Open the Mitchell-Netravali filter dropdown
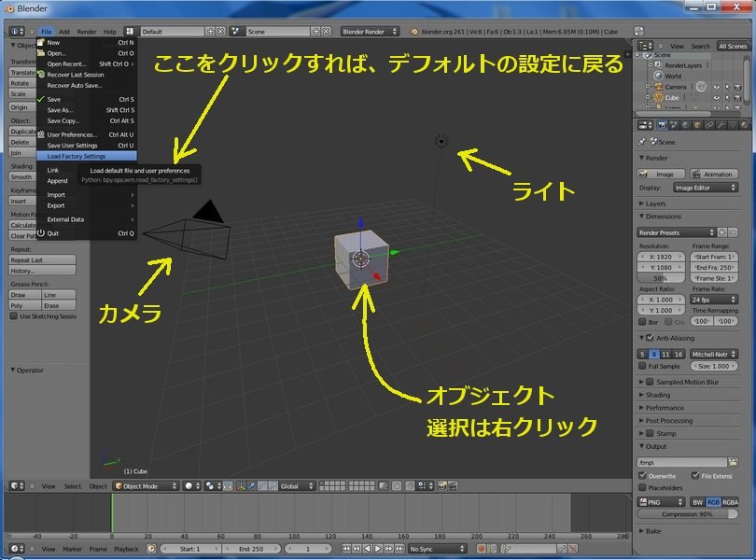The width and height of the screenshot is (756, 560). click(x=714, y=354)
